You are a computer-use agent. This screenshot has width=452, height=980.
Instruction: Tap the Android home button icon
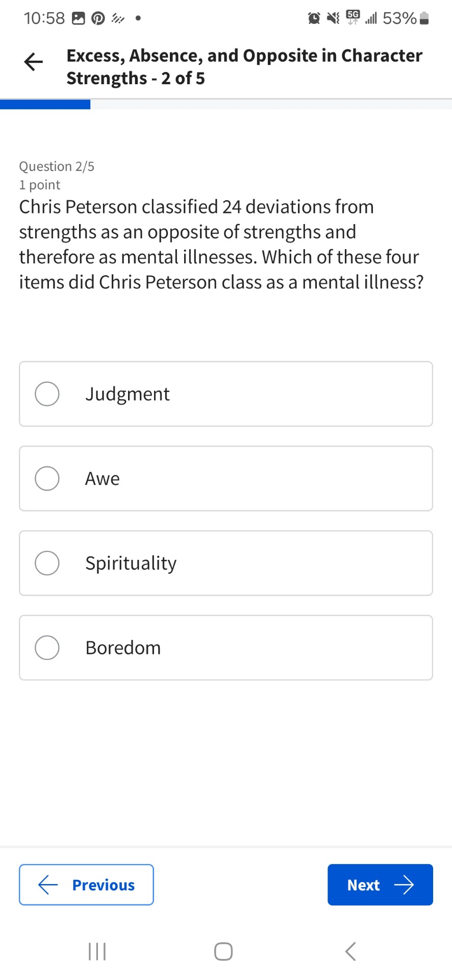223,951
